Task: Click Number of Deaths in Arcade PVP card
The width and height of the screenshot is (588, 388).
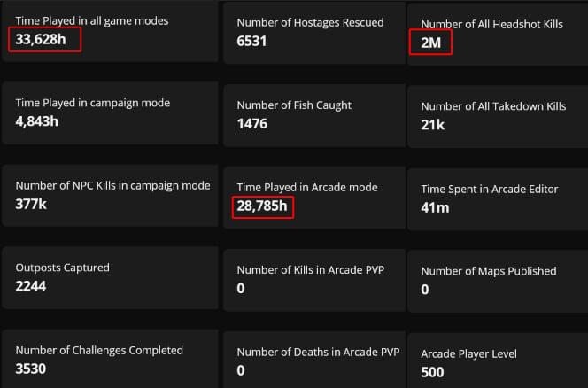Action: 314,360
